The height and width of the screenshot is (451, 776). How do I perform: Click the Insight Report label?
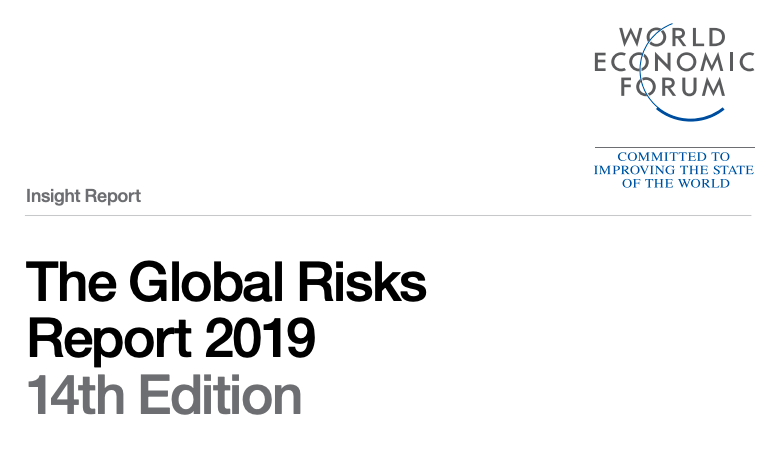click(83, 196)
